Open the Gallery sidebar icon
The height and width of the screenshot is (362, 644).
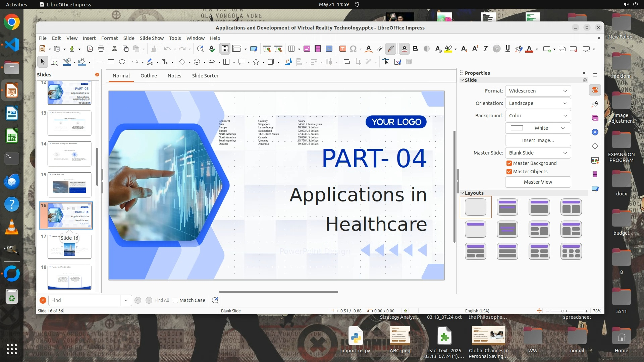point(595,118)
